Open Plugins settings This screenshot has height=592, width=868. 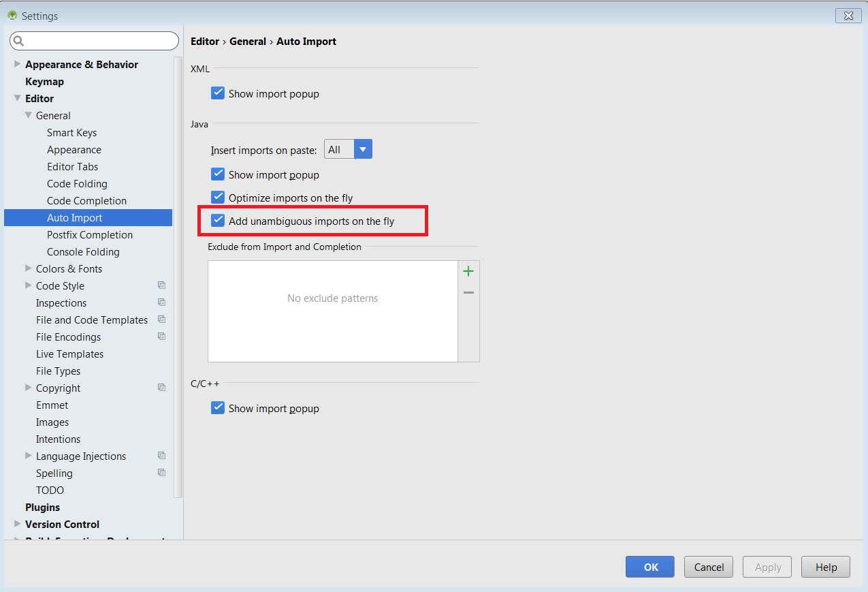(x=42, y=507)
